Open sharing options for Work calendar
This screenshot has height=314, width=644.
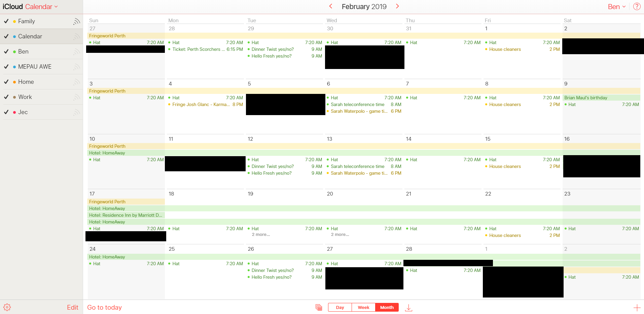(77, 97)
